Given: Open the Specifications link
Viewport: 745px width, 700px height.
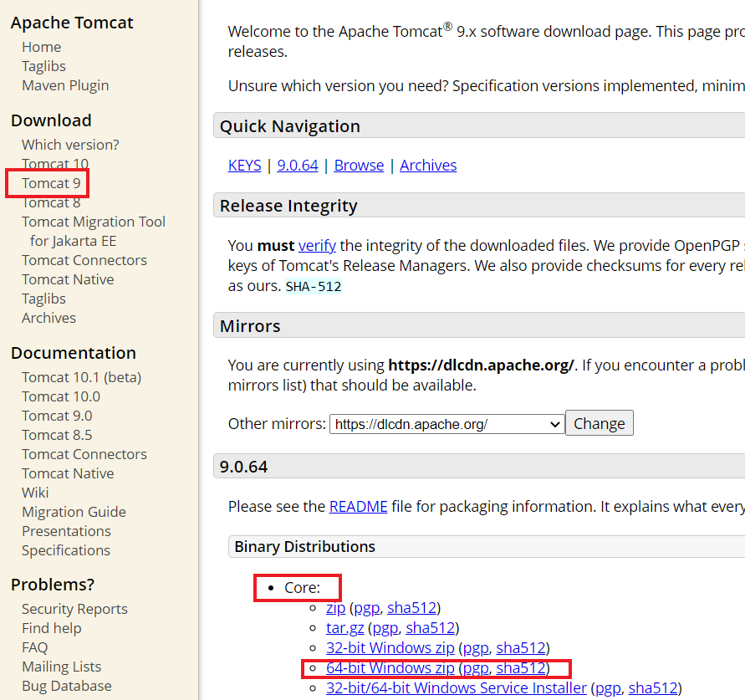Looking at the screenshot, I should 66,550.
